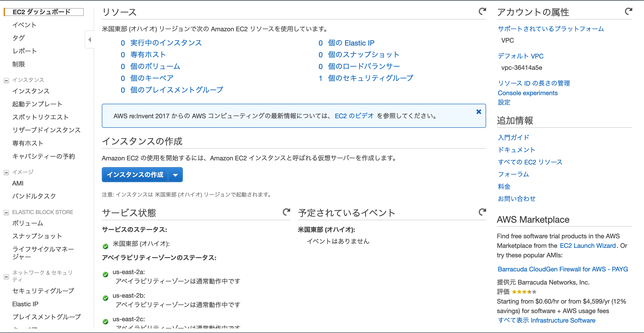Open リソース ID の長さの管理 link
The width and height of the screenshot is (644, 333).
point(534,83)
